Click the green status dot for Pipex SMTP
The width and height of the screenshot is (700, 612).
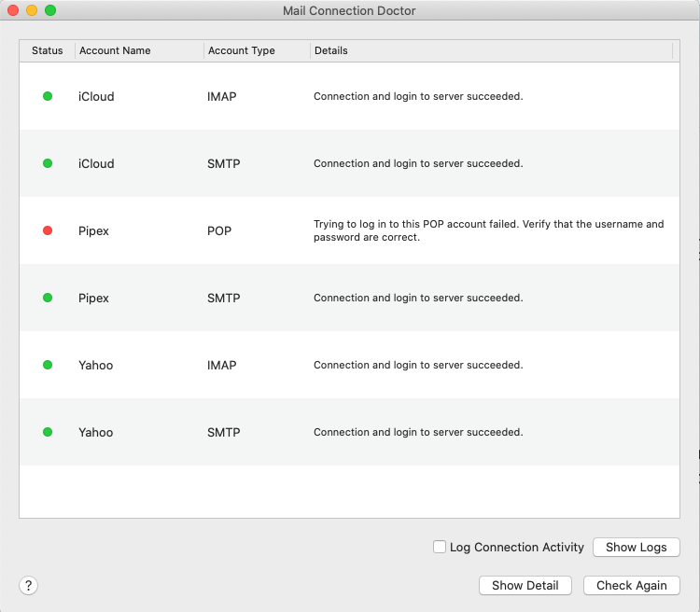48,298
